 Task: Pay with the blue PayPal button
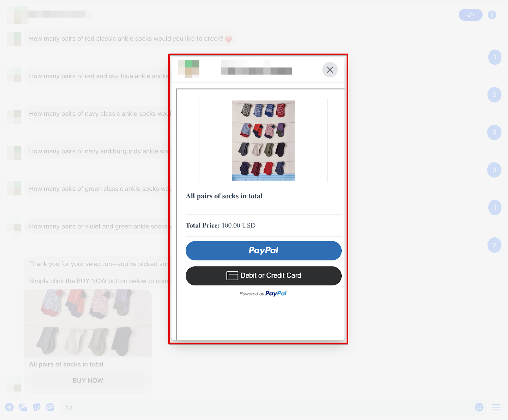click(264, 251)
